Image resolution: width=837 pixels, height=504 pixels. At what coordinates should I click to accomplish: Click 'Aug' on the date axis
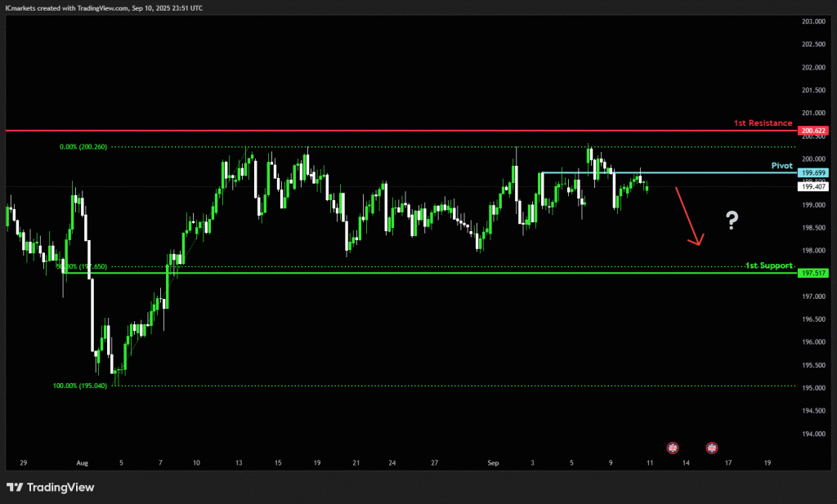83,463
